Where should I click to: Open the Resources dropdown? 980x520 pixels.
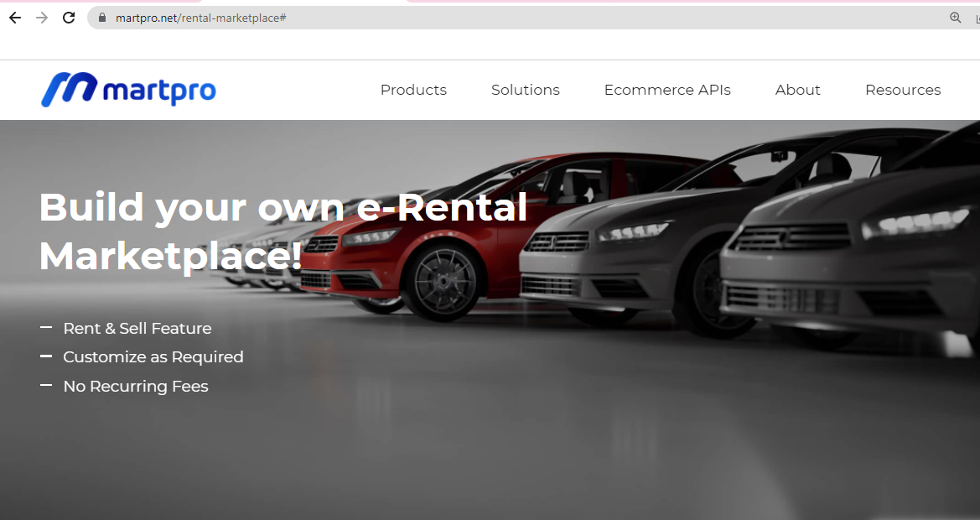click(903, 90)
